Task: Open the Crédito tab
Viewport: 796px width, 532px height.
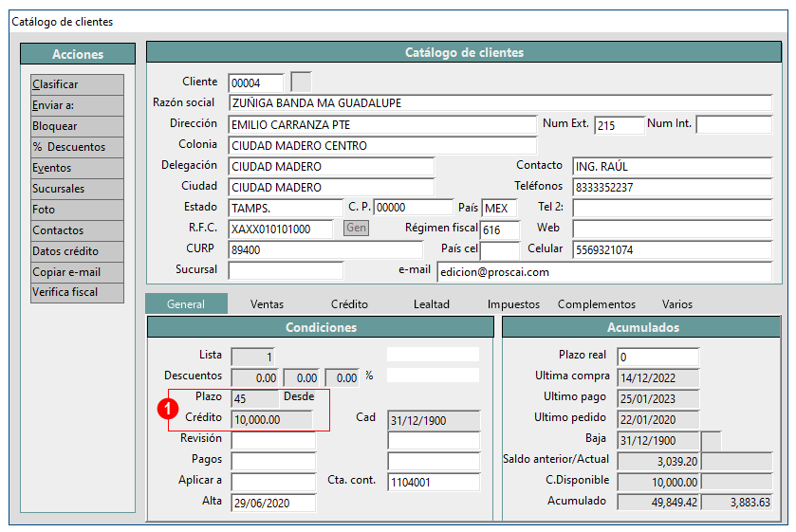Action: [x=349, y=304]
